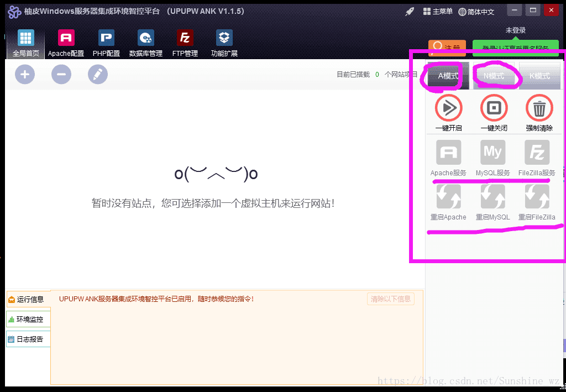Switch to K模式 mode
566x392 pixels.
pyautogui.click(x=539, y=76)
